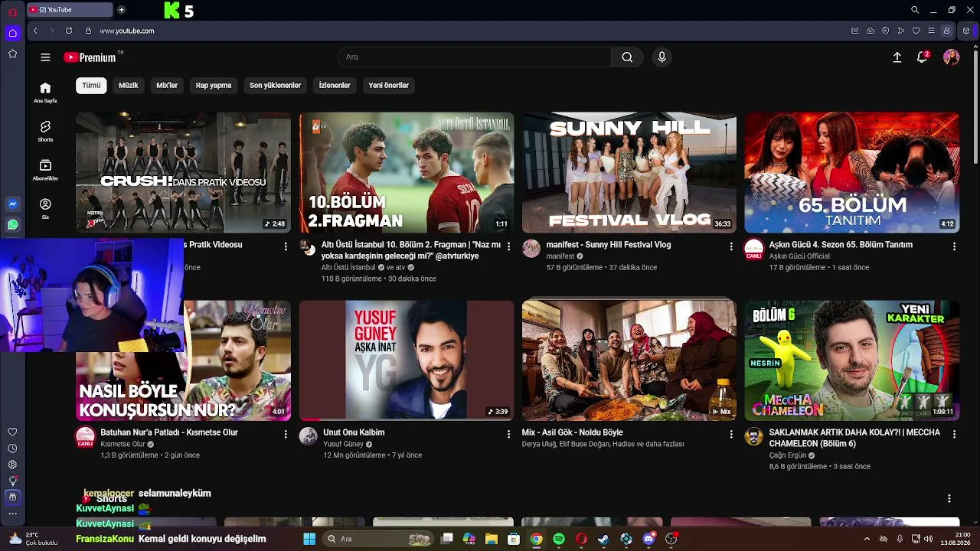Select the İzlenenler filter chip
This screenshot has width=980, height=551.
pos(335,86)
